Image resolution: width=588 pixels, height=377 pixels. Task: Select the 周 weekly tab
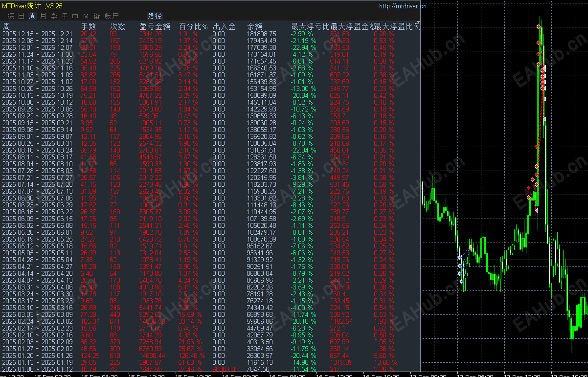32,16
